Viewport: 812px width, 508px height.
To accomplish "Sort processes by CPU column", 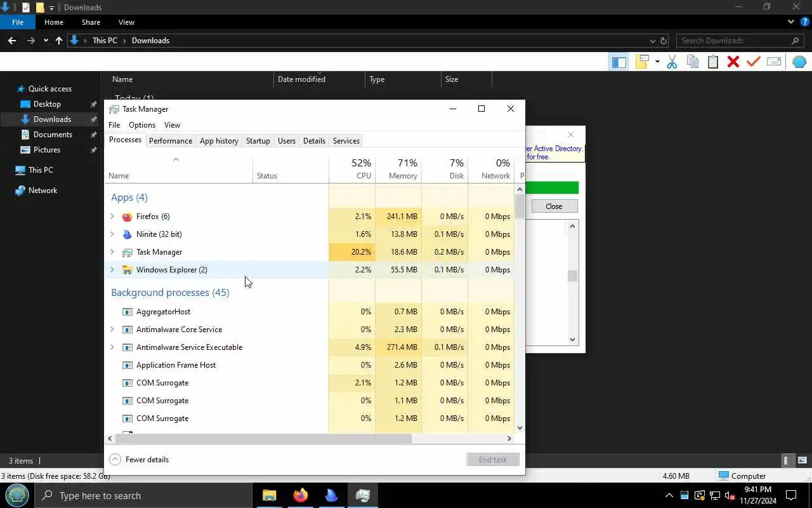I will (x=352, y=169).
